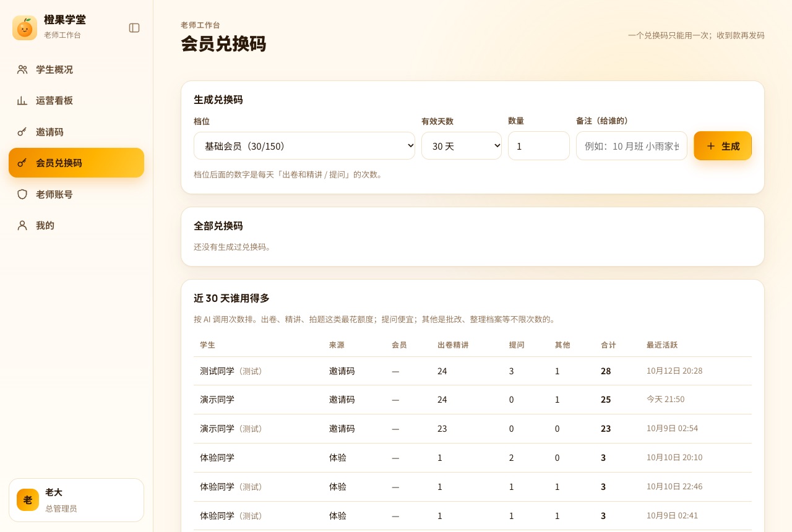Click the 全部兑换码 section heading

(x=218, y=226)
